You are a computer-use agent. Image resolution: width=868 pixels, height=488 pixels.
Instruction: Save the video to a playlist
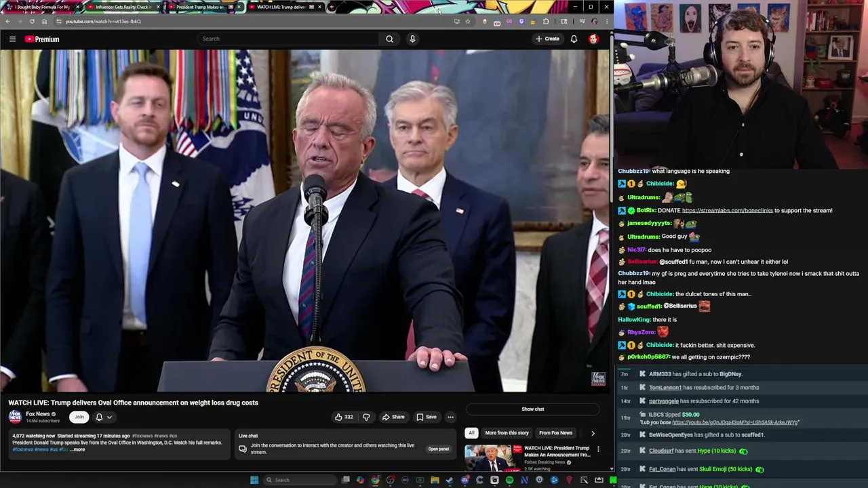tap(427, 417)
